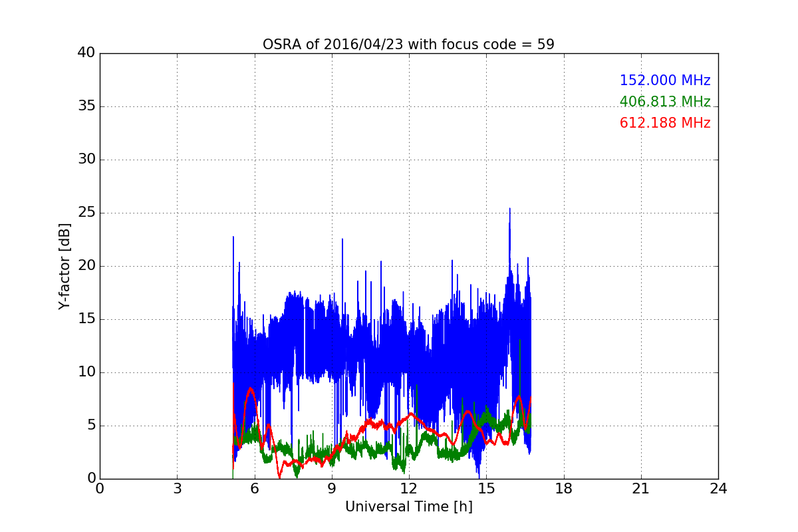The height and width of the screenshot is (532, 798).
Task: Click the 9 tick on the time axis
Action: (x=332, y=489)
